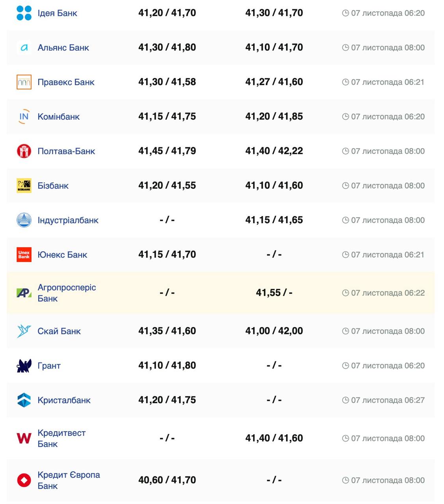Click the Грант bank dark logo
The height and width of the screenshot is (504, 444).
[24, 366]
